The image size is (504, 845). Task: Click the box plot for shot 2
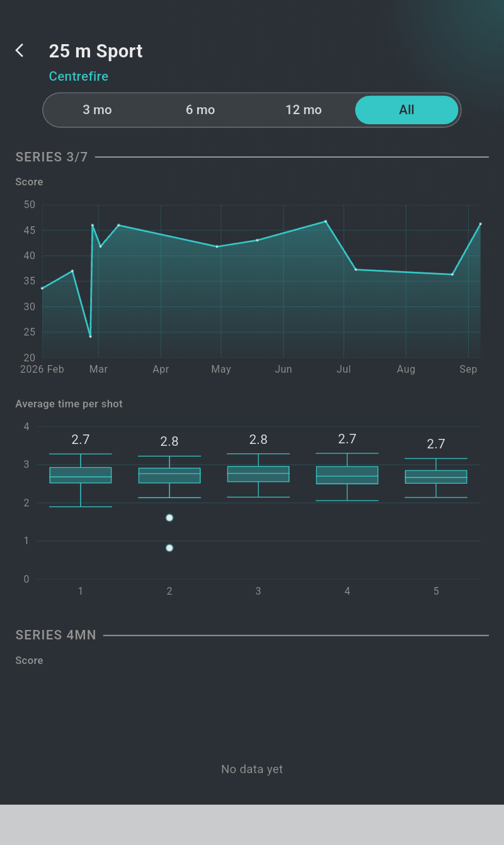(169, 475)
